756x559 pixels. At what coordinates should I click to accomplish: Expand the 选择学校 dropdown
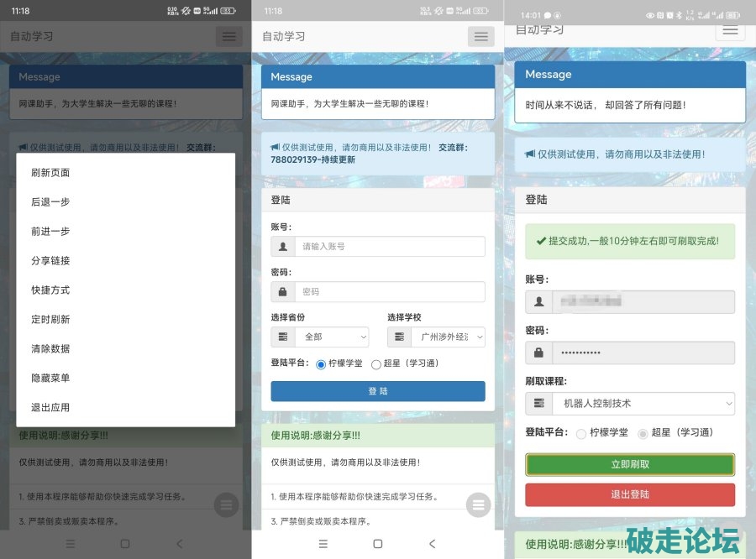pos(447,337)
